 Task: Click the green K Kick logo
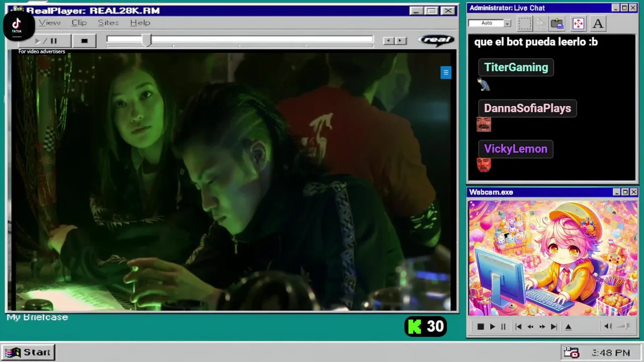tap(415, 327)
